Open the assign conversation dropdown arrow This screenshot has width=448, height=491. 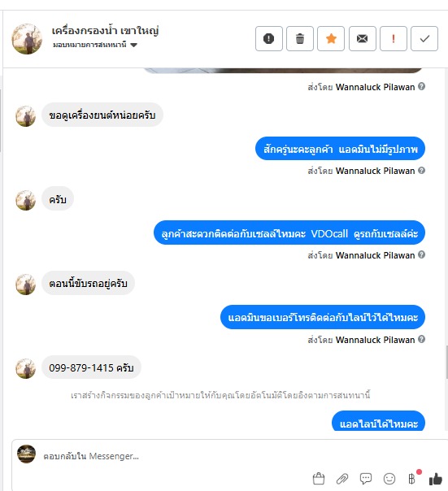pos(134,45)
